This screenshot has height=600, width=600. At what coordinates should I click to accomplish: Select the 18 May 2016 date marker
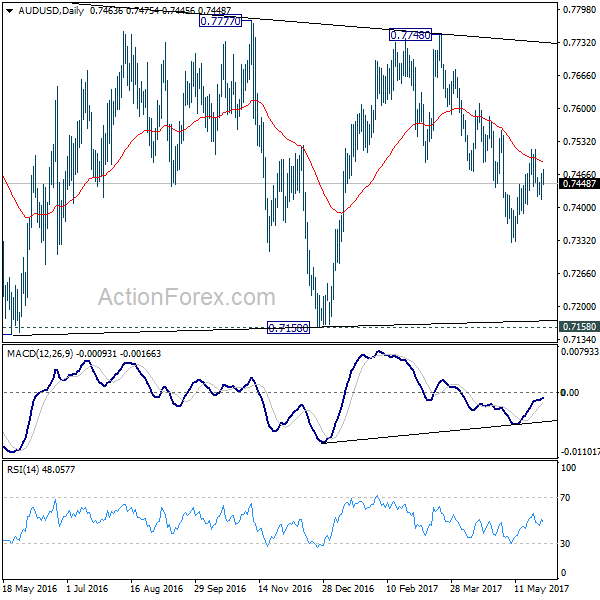click(28, 590)
